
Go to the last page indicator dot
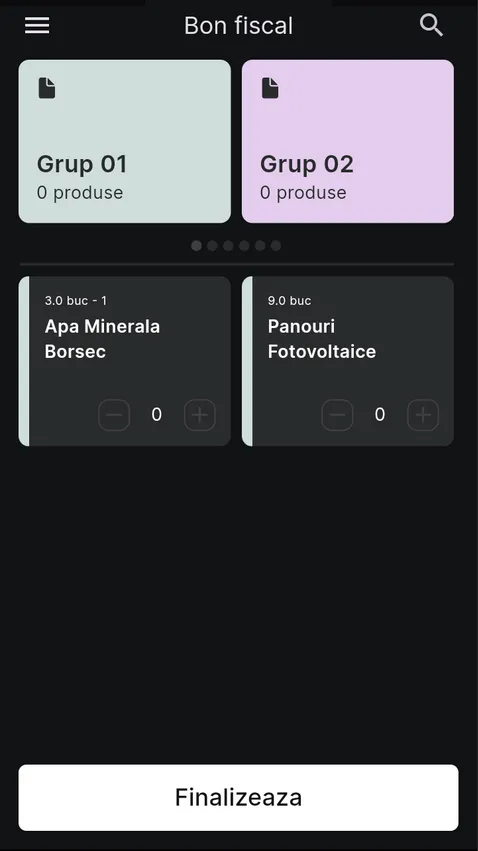pyautogui.click(x=276, y=246)
